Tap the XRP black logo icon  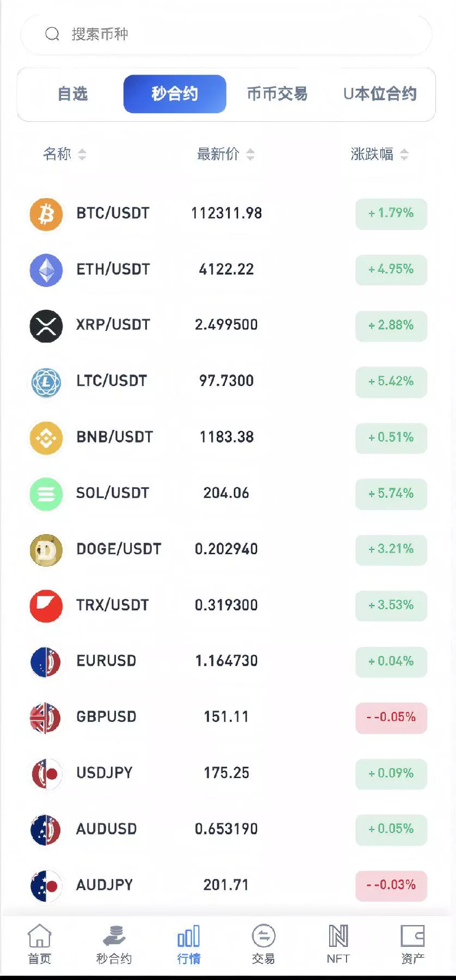click(x=46, y=326)
